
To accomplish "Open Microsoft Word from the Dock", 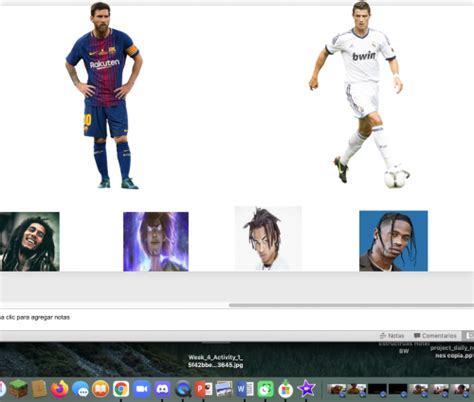I will [245, 389].
